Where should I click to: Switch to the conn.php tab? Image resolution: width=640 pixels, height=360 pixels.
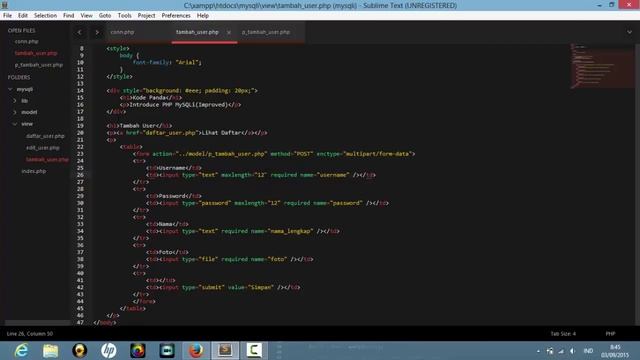(122, 32)
